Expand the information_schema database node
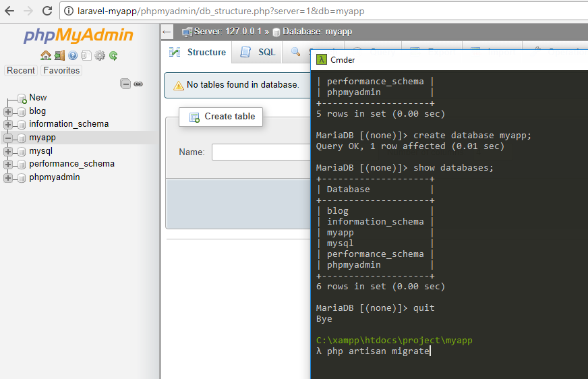 (x=8, y=125)
